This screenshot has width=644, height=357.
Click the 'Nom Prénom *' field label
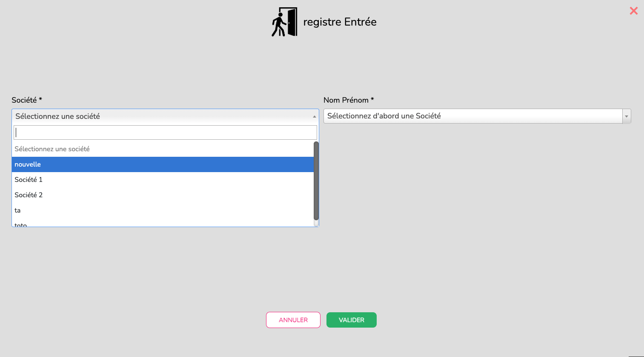point(349,100)
